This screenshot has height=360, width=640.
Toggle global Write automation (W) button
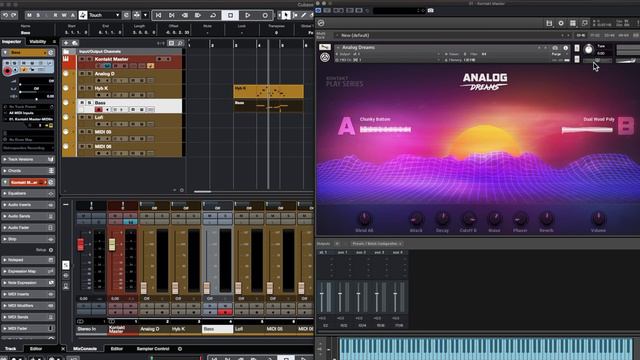64,15
